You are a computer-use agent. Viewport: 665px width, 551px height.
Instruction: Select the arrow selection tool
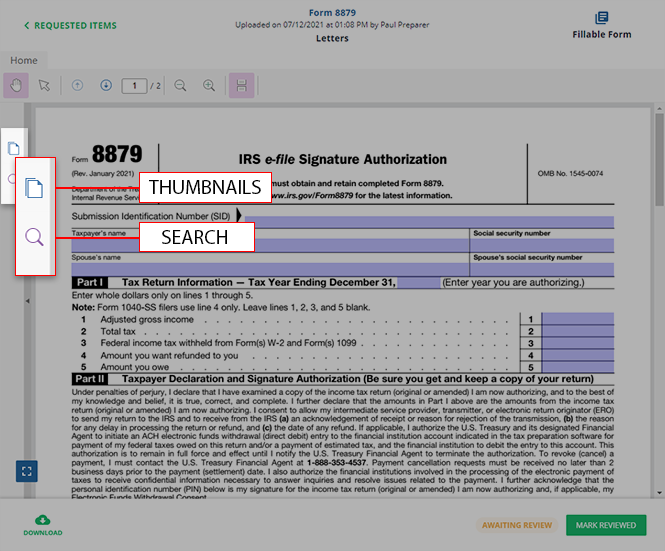(44, 86)
